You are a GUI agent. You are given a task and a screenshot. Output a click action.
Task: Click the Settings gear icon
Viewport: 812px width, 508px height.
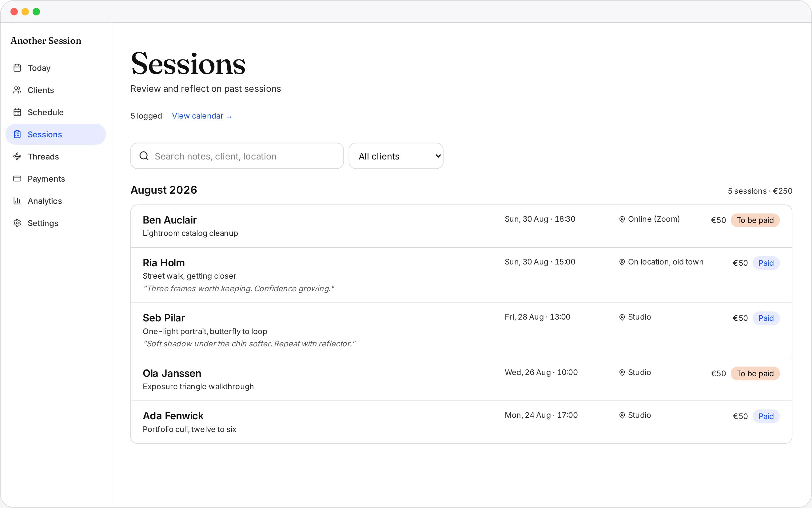click(x=17, y=223)
